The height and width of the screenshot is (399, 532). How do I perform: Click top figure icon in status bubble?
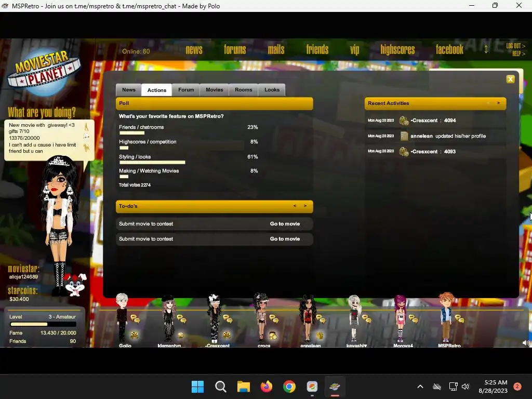tap(87, 127)
